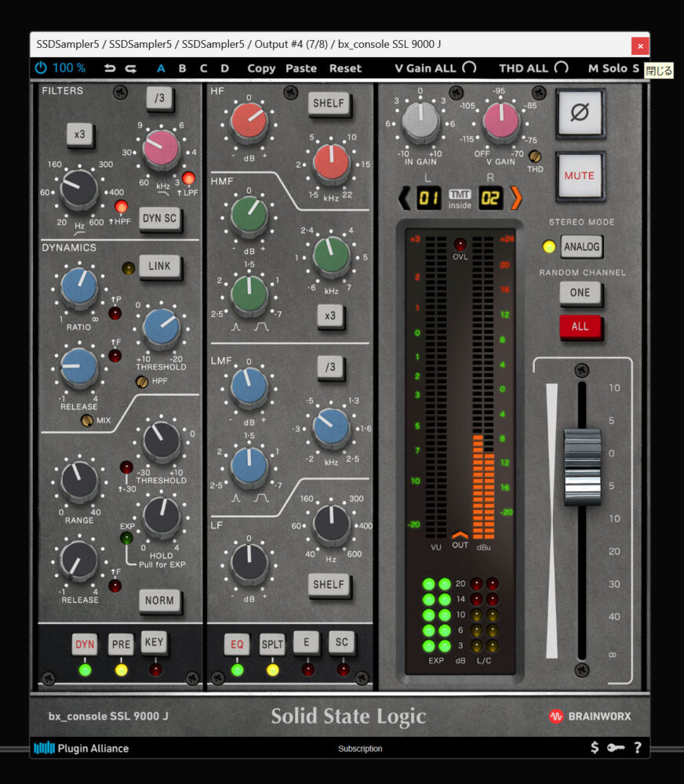Click random channel ONE button
Viewport: 684px width, 784px height.
pyautogui.click(x=580, y=292)
